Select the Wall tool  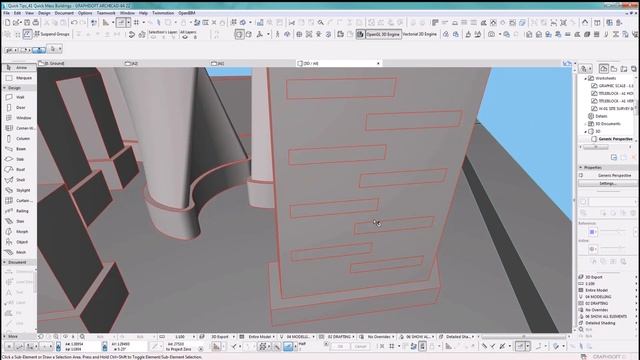[18, 97]
